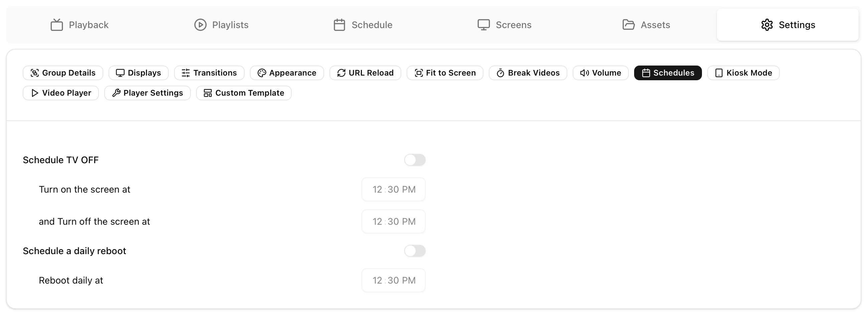Click the monitor icon on the Screens tab
The width and height of the screenshot is (868, 315).
click(483, 25)
